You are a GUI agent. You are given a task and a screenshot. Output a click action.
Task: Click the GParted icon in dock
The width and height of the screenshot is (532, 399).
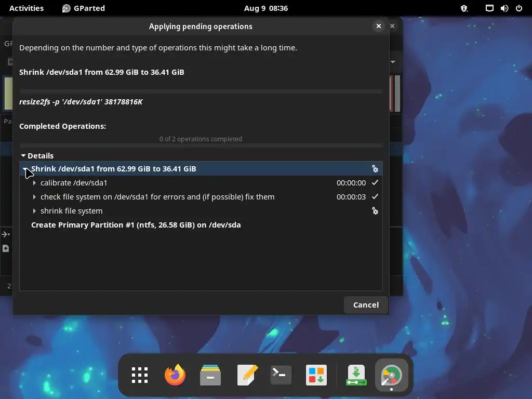[391, 375]
